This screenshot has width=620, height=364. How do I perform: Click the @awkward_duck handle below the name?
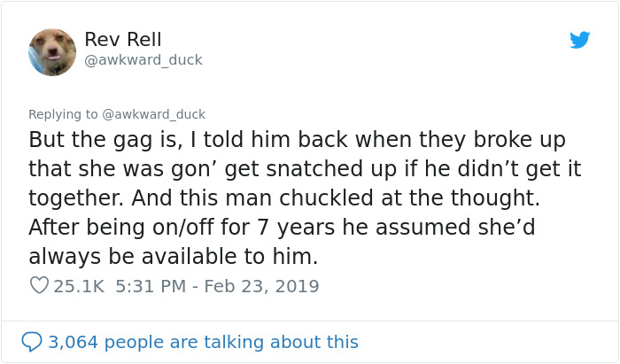point(143,60)
